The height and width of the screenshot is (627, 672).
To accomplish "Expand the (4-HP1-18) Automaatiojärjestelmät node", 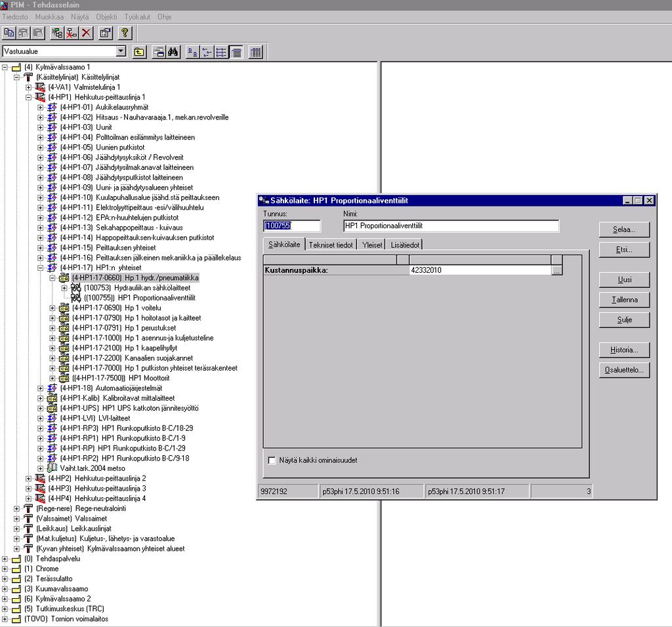I will 40,388.
